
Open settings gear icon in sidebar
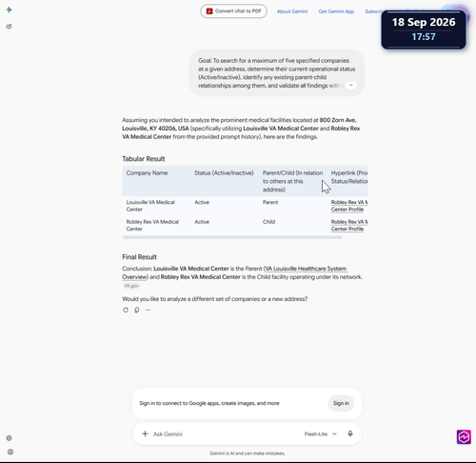[9, 438]
